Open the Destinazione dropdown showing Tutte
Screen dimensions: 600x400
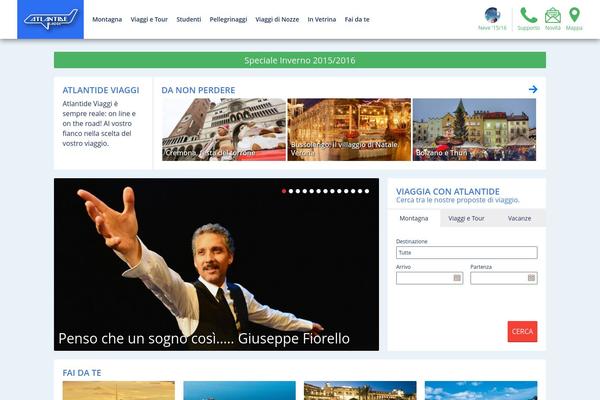[x=466, y=253]
